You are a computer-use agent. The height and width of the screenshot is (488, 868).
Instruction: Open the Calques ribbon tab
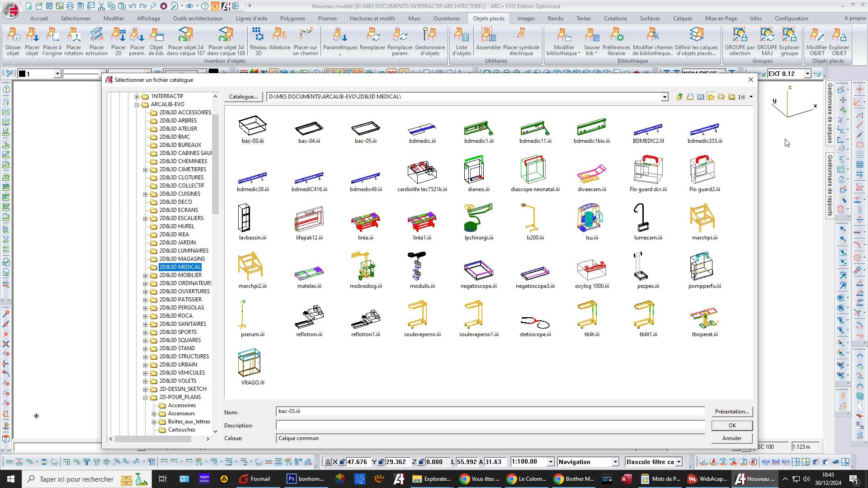coord(682,19)
